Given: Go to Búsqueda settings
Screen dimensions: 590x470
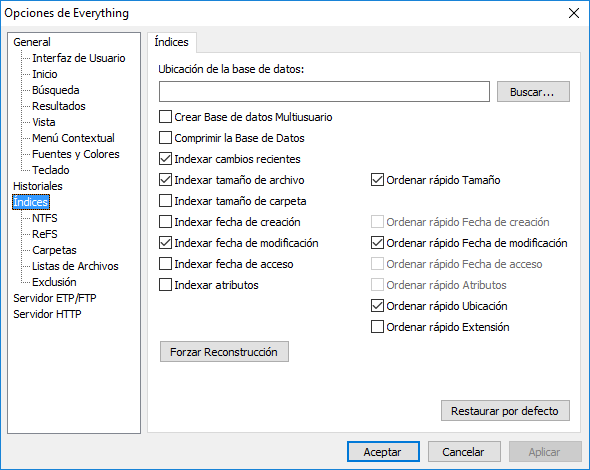Looking at the screenshot, I should point(56,90).
